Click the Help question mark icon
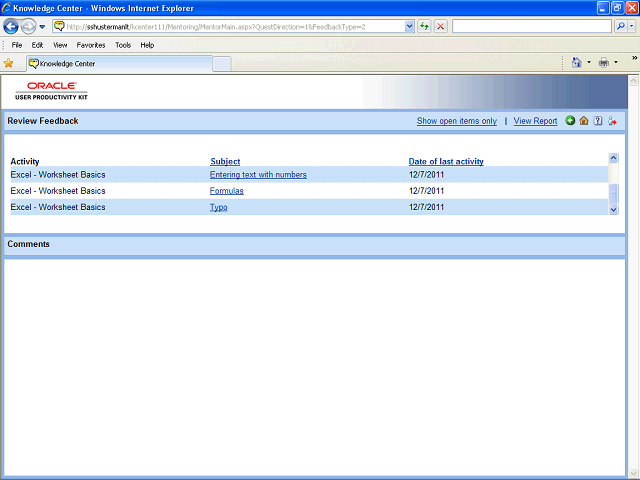The height and width of the screenshot is (480, 640). point(598,121)
